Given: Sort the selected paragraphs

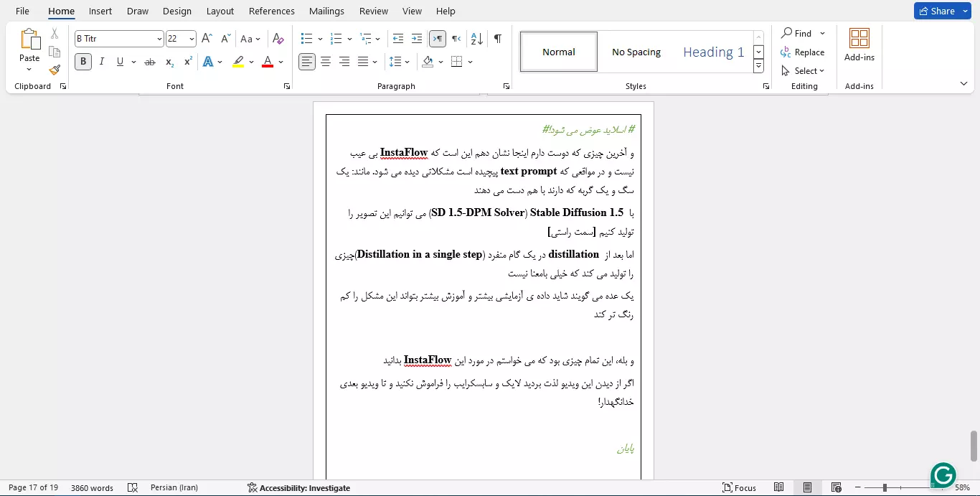Looking at the screenshot, I should pyautogui.click(x=476, y=39).
